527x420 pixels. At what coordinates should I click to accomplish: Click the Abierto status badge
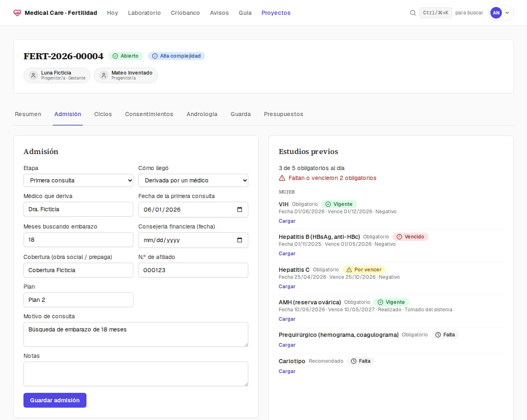(126, 56)
